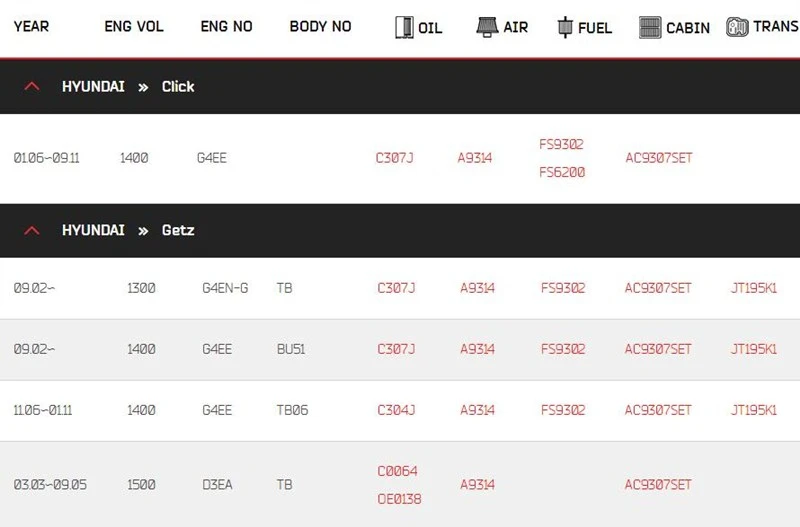Select the BODY NO column header
800x527 pixels.
(x=320, y=26)
